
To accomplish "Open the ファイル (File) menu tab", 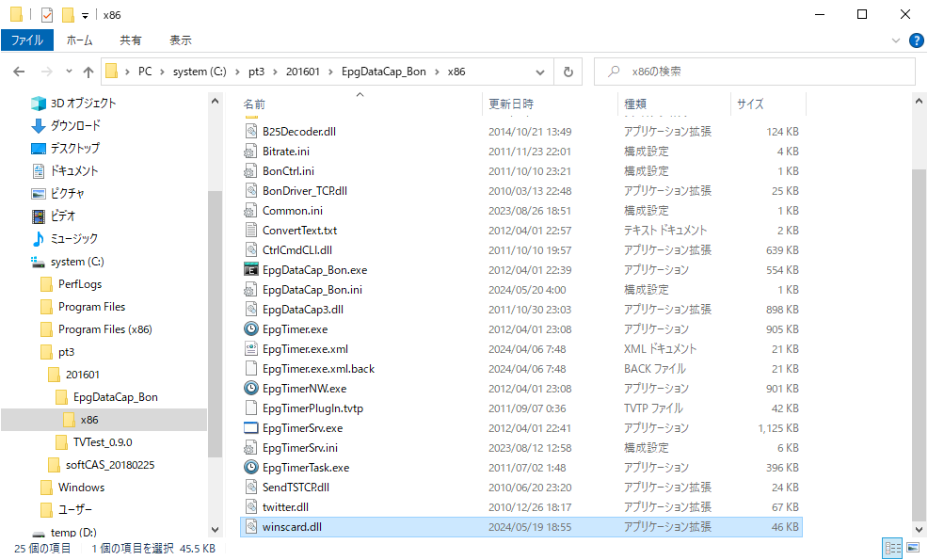I will point(27,40).
